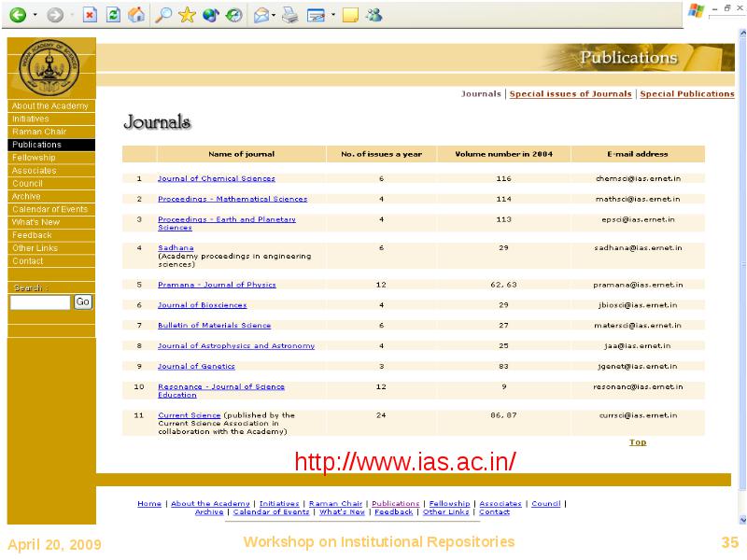Image resolution: width=747 pixels, height=560 pixels.
Task: Click the Top link below the table
Action: pyautogui.click(x=638, y=442)
